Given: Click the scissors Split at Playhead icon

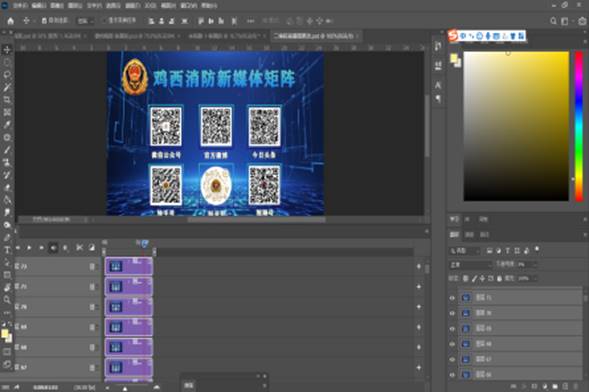Looking at the screenshot, I should click(x=79, y=247).
